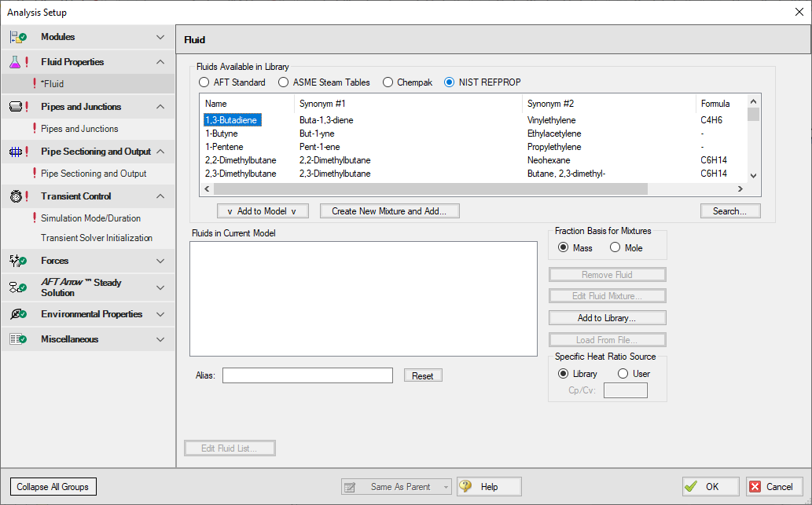This screenshot has height=505, width=812.
Task: Click the Miscellaneous group icon
Action: [18, 339]
